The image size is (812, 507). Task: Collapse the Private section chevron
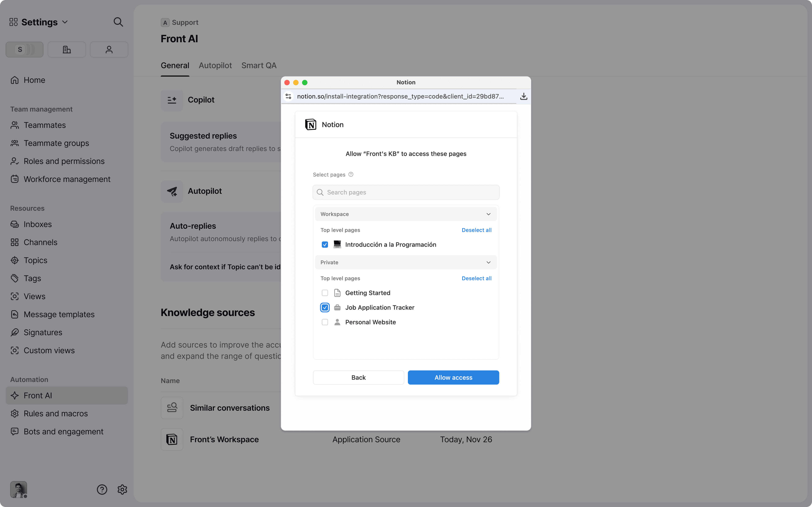coord(488,262)
